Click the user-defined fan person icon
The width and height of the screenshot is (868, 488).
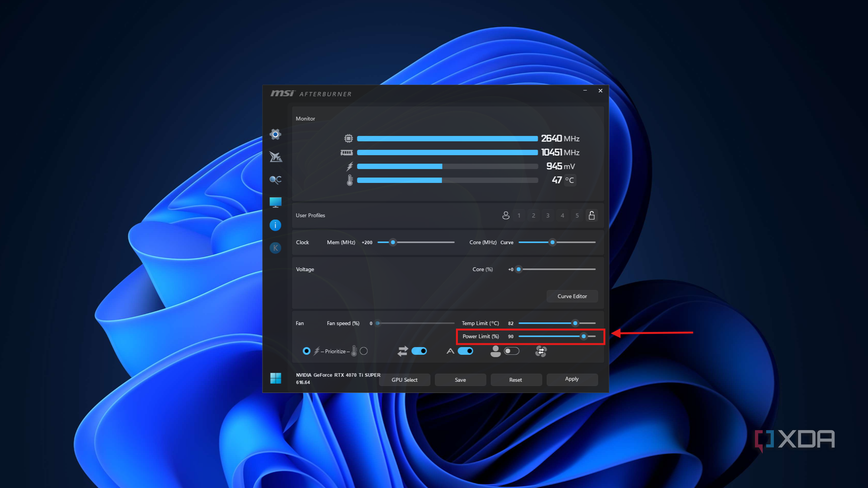(495, 351)
